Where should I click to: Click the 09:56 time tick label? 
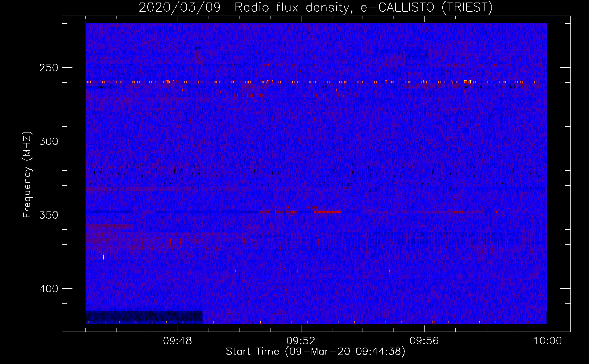point(424,341)
